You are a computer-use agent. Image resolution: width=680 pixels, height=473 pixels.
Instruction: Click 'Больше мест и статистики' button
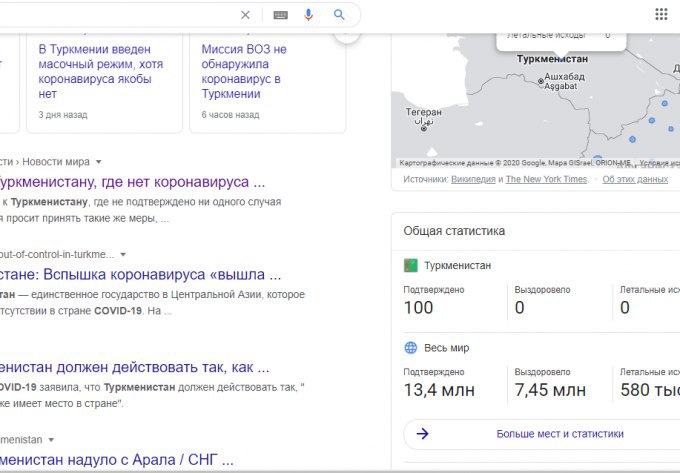coord(560,434)
